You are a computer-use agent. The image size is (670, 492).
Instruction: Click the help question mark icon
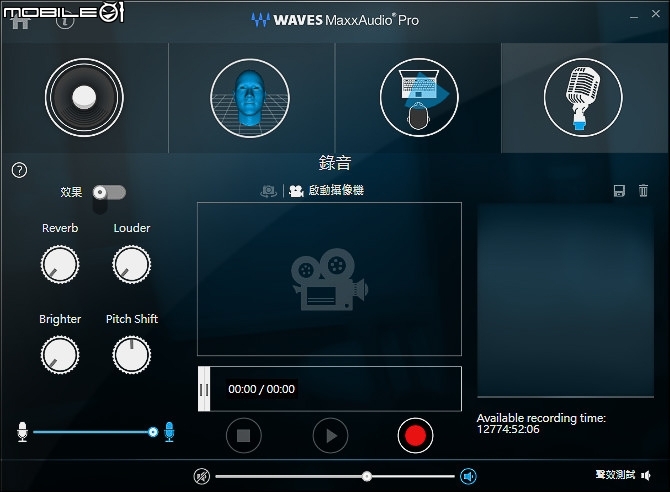click(x=19, y=170)
